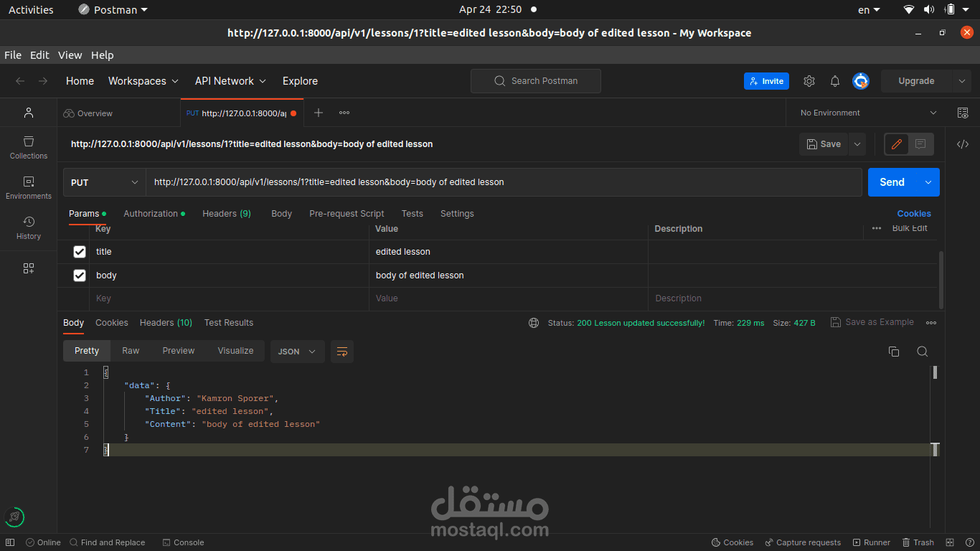Click the user profile icon above Collections
Image resolution: width=980 pixels, height=551 pixels.
click(29, 113)
